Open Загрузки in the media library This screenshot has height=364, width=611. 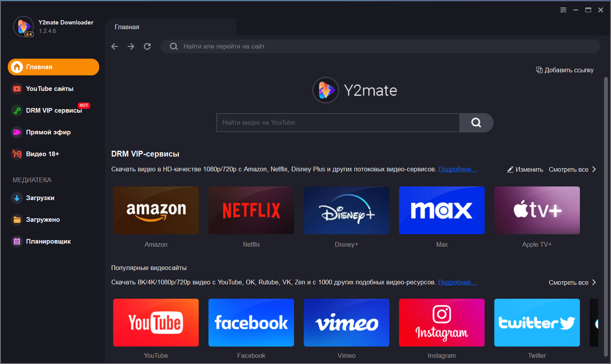[53, 198]
